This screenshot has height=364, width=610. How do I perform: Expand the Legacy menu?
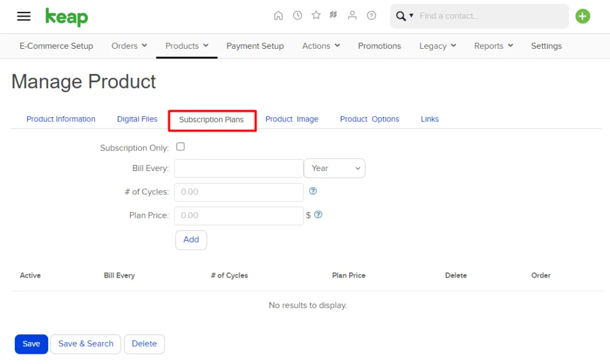tap(438, 46)
